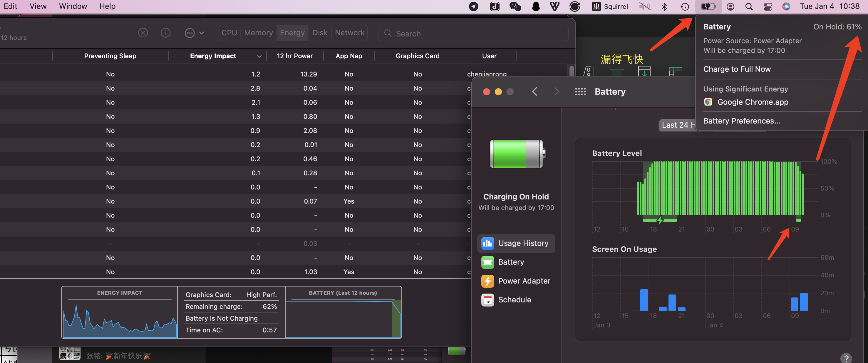Click Google Chrome.app energy entry
Screen dimensions: 868x363
(753, 102)
